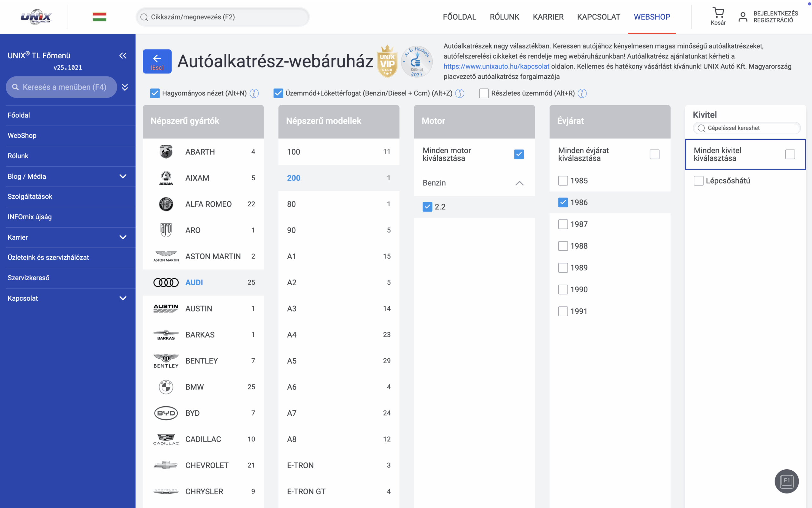Collapse the sidebar with the double-arrow icon
Viewport: 812px width, 508px height.
coord(123,55)
